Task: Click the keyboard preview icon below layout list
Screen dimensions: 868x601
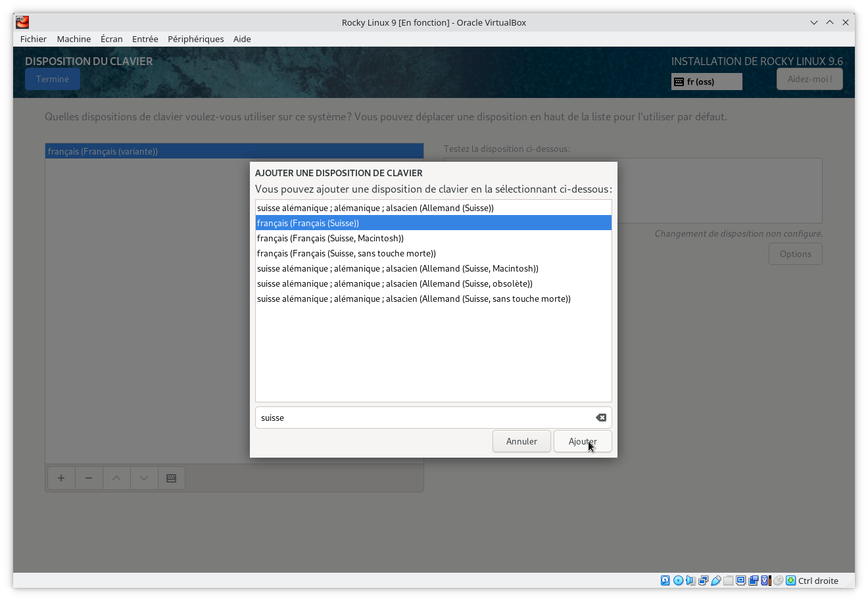Action: click(171, 478)
